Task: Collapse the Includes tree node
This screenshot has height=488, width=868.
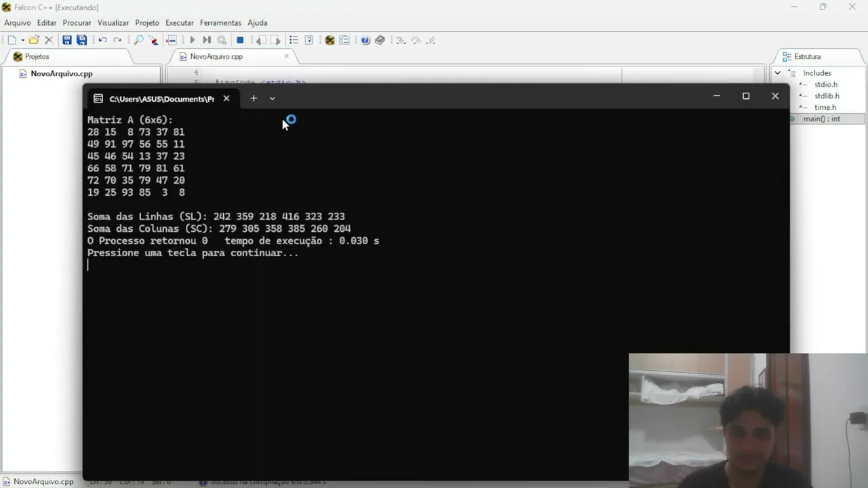Action: coord(778,73)
